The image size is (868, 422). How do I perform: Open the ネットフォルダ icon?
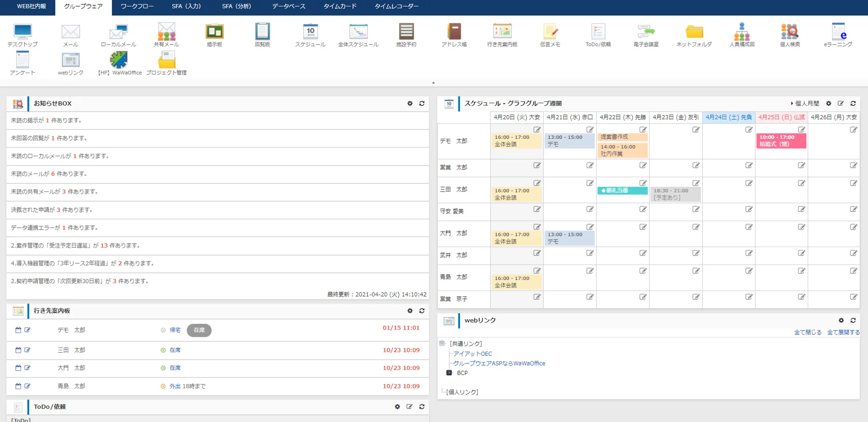(694, 35)
